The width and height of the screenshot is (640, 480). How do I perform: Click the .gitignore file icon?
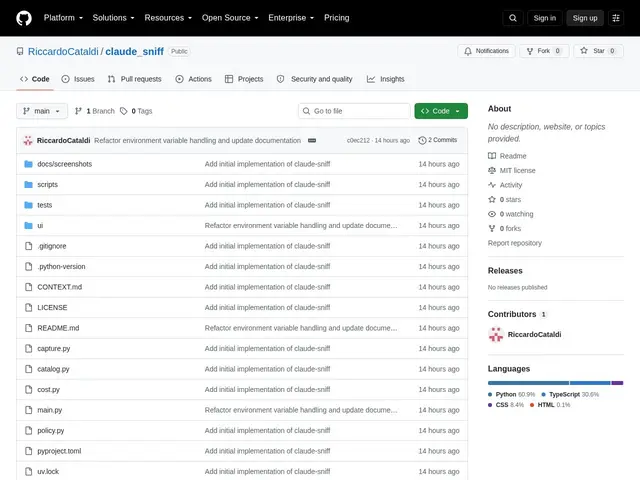click(x=28, y=246)
